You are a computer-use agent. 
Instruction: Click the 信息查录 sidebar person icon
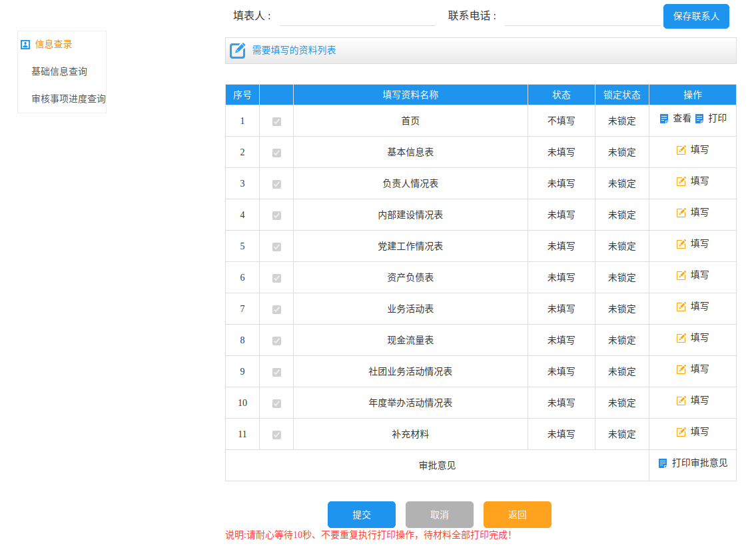(x=25, y=45)
